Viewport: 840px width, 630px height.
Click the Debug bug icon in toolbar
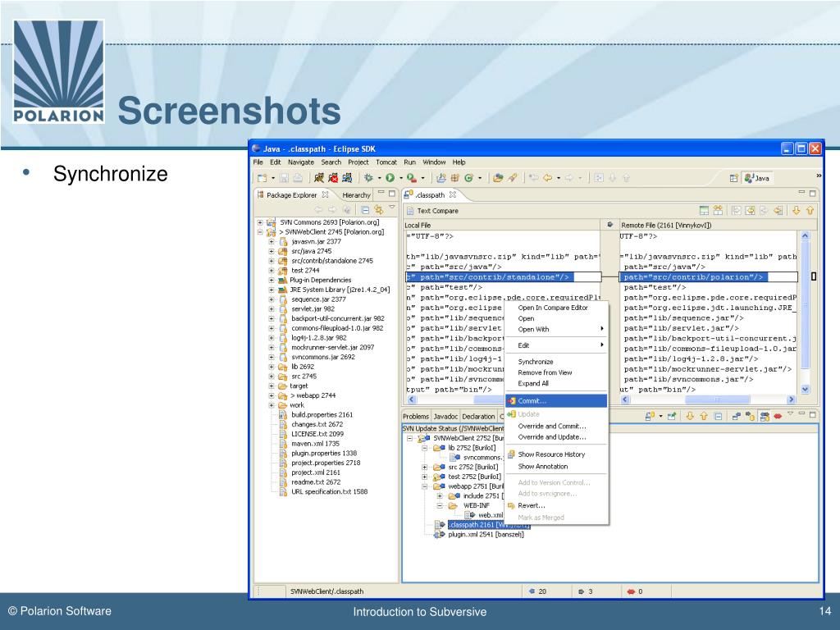(368, 178)
